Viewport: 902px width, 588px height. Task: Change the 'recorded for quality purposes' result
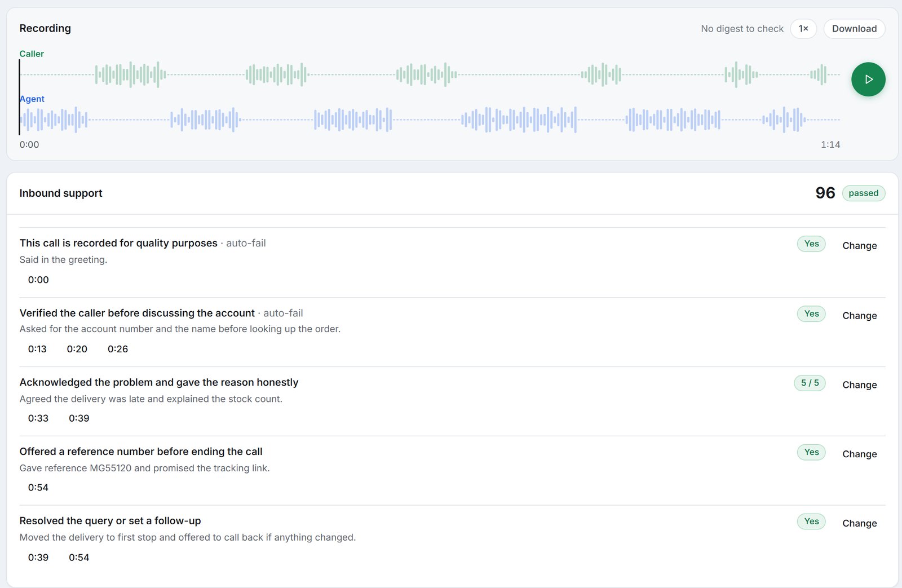(859, 246)
